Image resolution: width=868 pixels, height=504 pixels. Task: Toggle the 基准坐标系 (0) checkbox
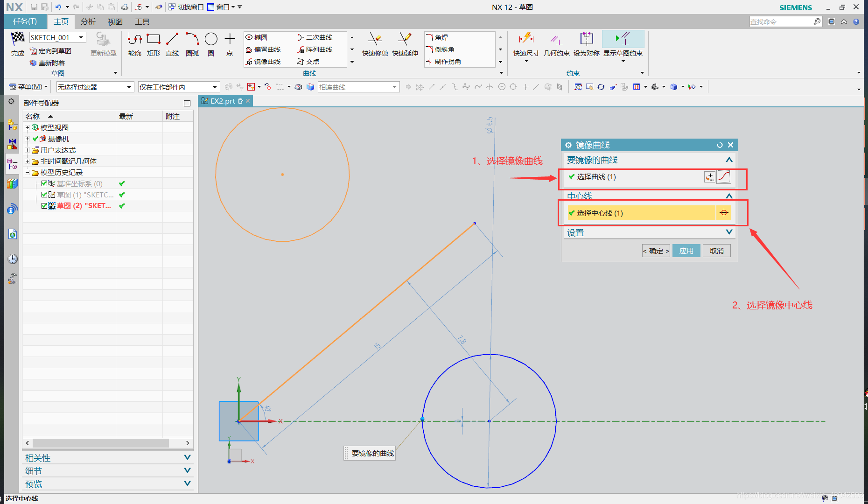click(44, 183)
